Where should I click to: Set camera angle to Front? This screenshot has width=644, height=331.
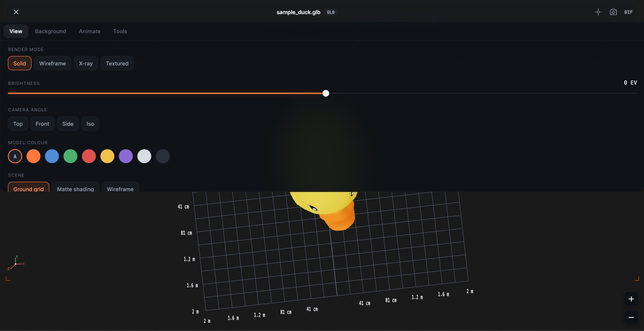coord(42,124)
